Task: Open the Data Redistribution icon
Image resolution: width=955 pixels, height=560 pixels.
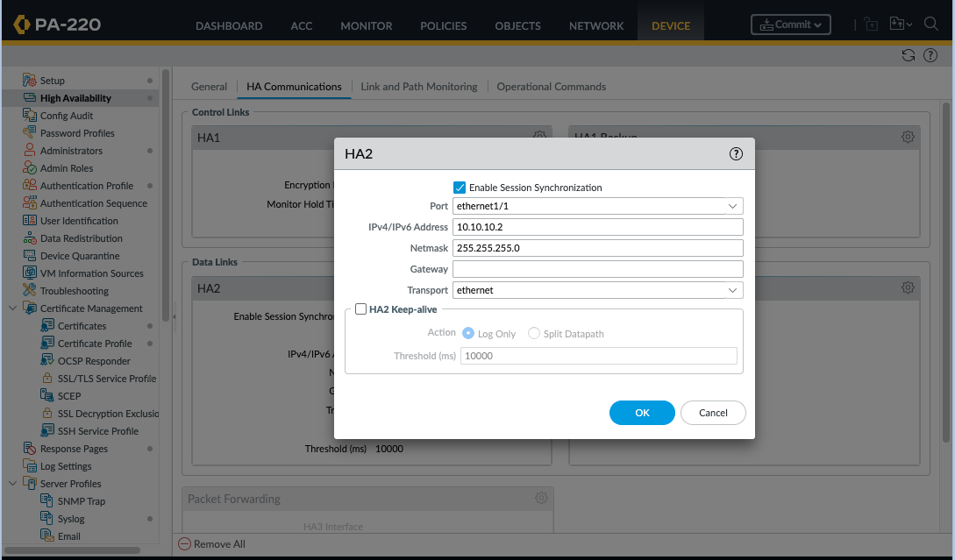Action: click(29, 238)
